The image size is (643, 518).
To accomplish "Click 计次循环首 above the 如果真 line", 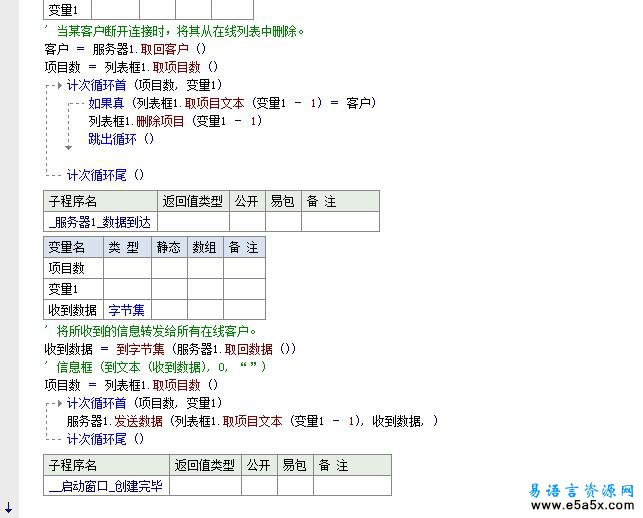I will point(96,85).
